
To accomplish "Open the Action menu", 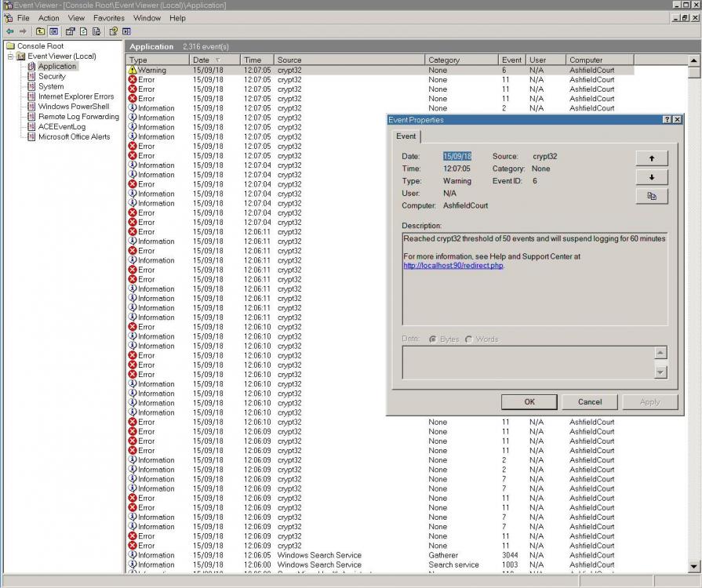I will click(49, 18).
